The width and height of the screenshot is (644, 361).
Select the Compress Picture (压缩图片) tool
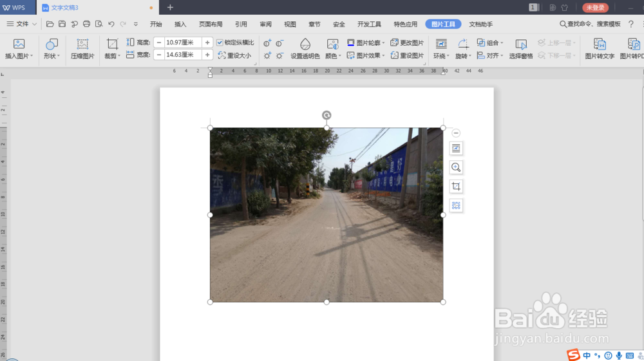pyautogui.click(x=82, y=48)
